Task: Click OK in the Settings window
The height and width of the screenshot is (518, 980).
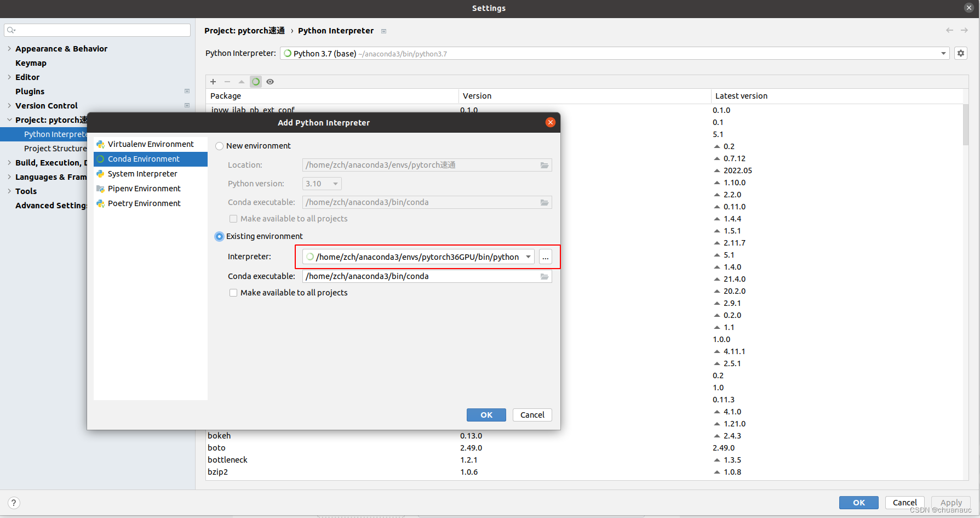Action: point(859,503)
